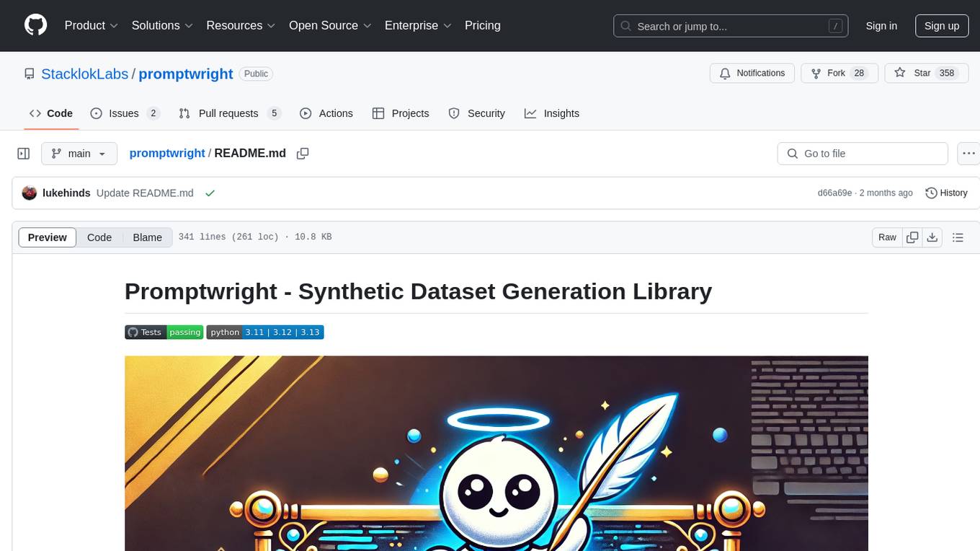Viewport: 980px width, 551px height.
Task: Focus the Search or jump to field
Action: point(729,26)
